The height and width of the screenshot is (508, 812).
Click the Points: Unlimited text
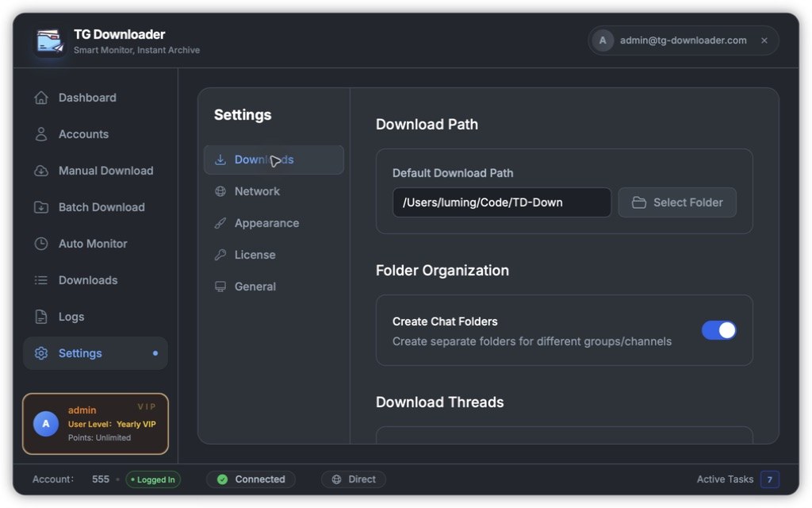[x=99, y=438]
